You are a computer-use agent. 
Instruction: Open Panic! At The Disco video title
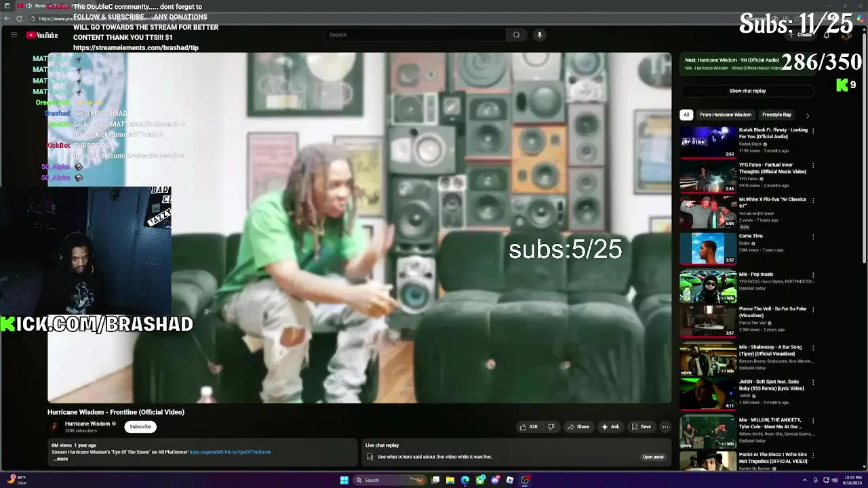pos(773,457)
